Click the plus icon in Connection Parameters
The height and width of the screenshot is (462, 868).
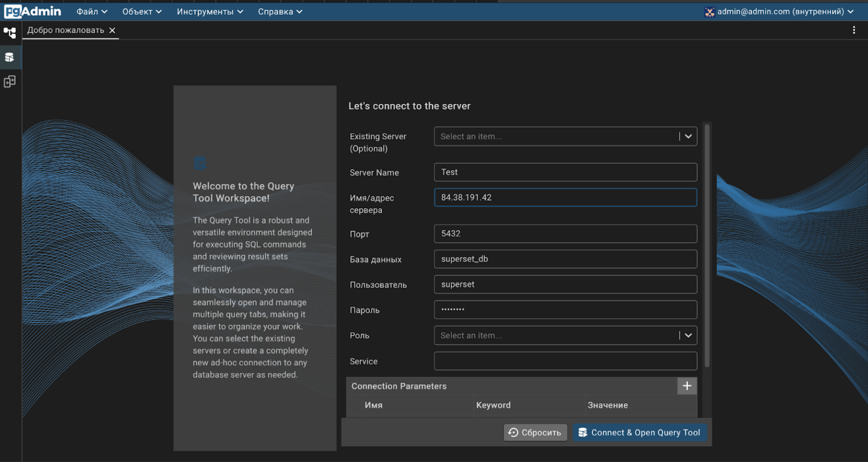(x=687, y=386)
